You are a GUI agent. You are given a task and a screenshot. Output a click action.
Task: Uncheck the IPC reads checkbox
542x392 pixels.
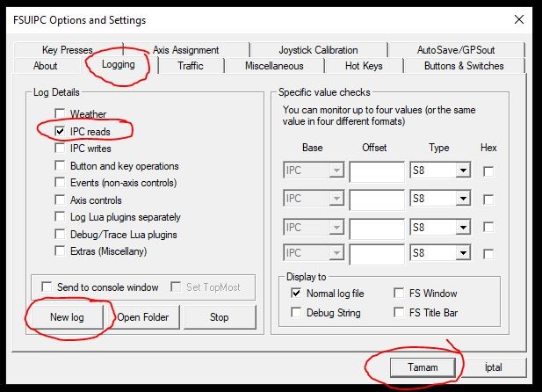tap(60, 131)
